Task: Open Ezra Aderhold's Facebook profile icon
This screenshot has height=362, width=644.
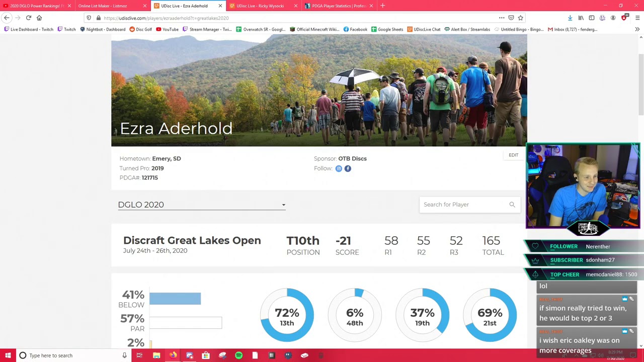Action: 348,168
